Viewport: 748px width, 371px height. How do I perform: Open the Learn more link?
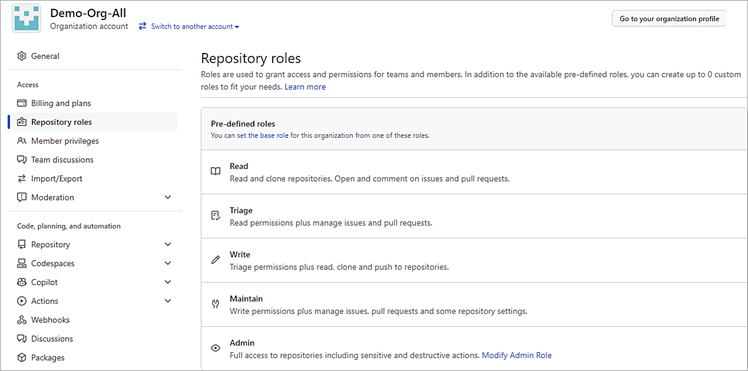click(x=305, y=87)
